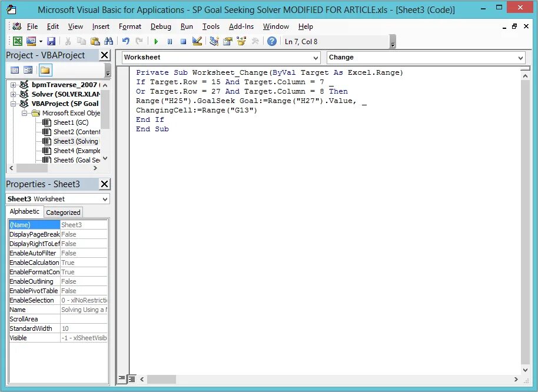Toggle Folders view in the Project pane
This screenshot has height=392, width=538.
[45, 70]
